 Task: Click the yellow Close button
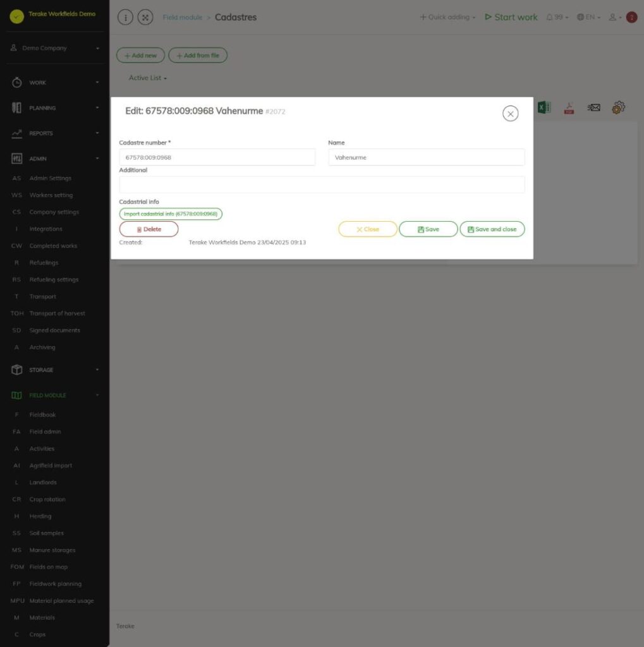pos(367,229)
